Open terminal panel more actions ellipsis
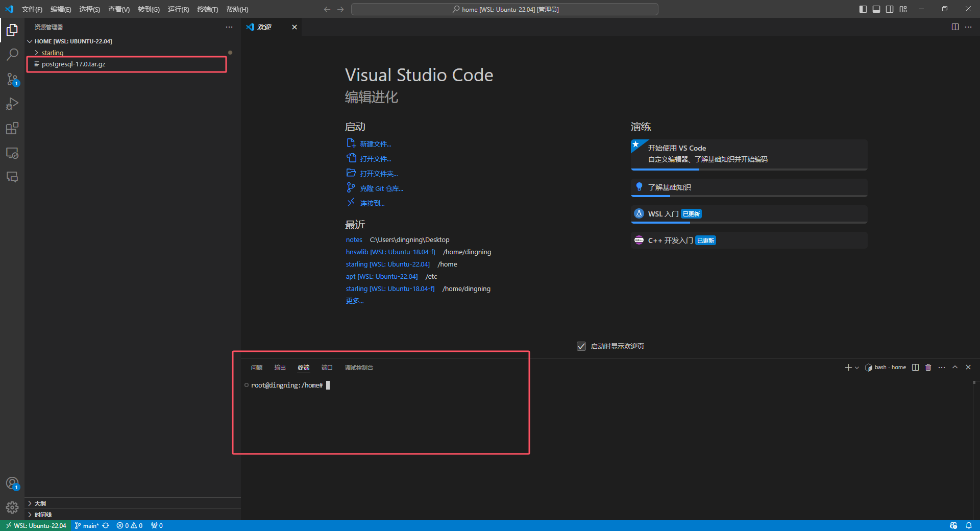This screenshot has height=531, width=980. coord(942,367)
